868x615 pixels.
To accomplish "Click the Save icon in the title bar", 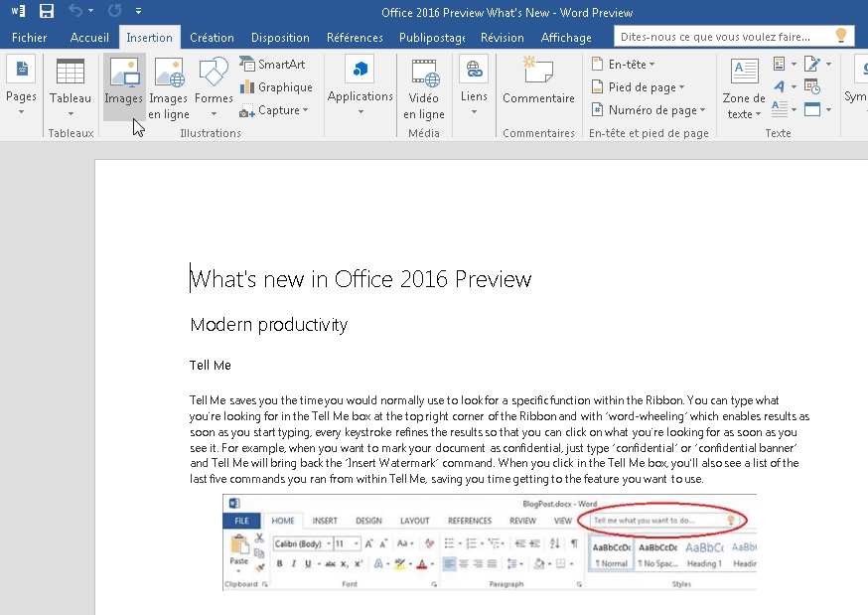I will (47, 11).
